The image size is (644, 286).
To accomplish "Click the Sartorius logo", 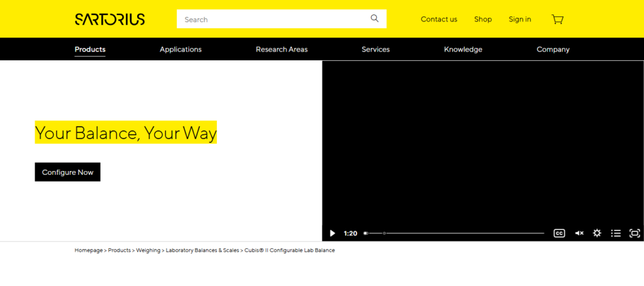I will pyautogui.click(x=109, y=19).
